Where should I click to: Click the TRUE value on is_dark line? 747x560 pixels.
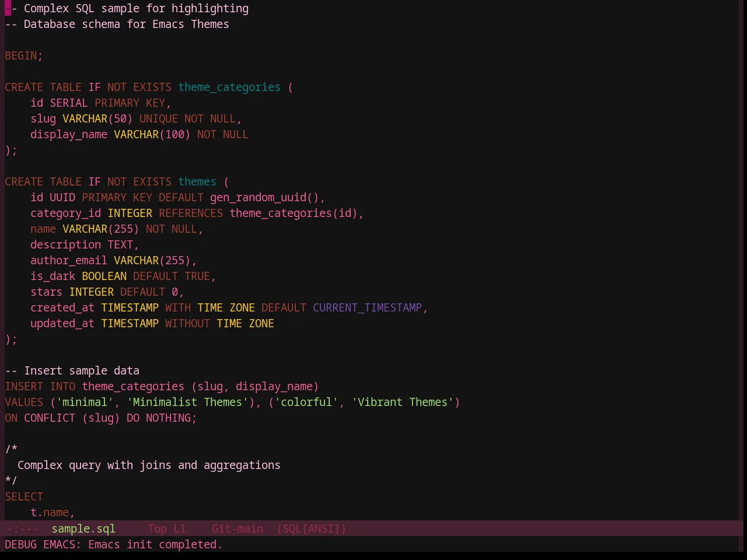point(197,276)
